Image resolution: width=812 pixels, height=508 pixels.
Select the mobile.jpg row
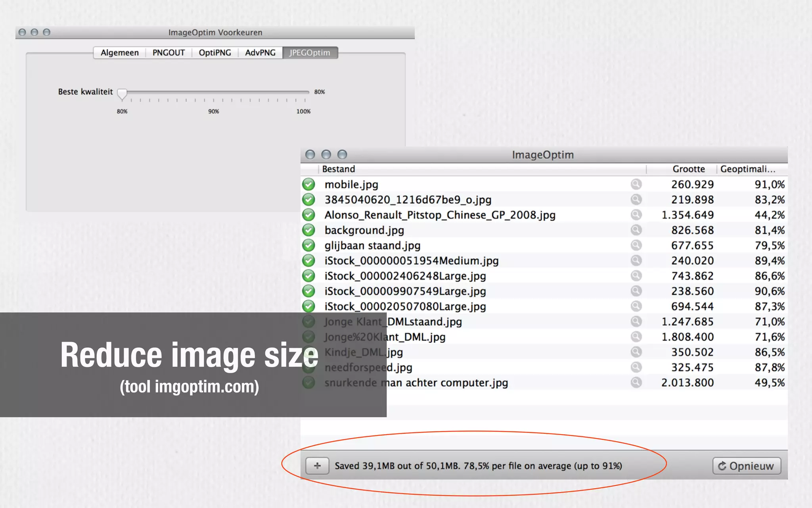click(x=544, y=185)
